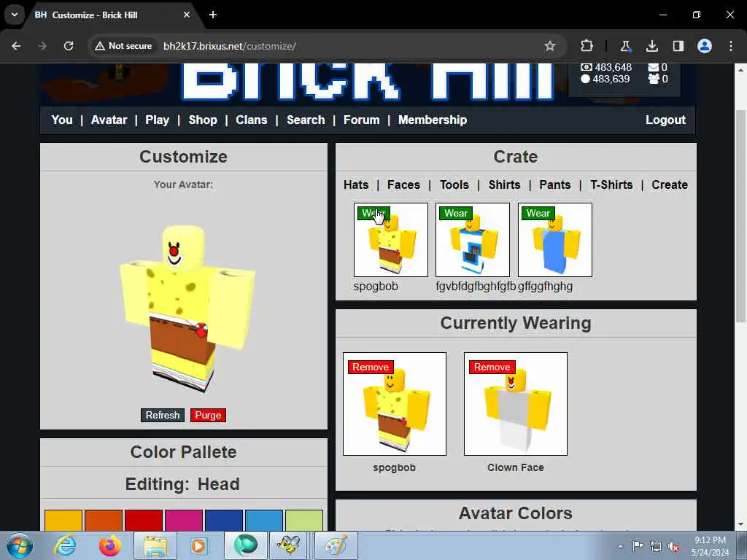Pick the dark blue color swatch
747x560 pixels.
(224, 520)
